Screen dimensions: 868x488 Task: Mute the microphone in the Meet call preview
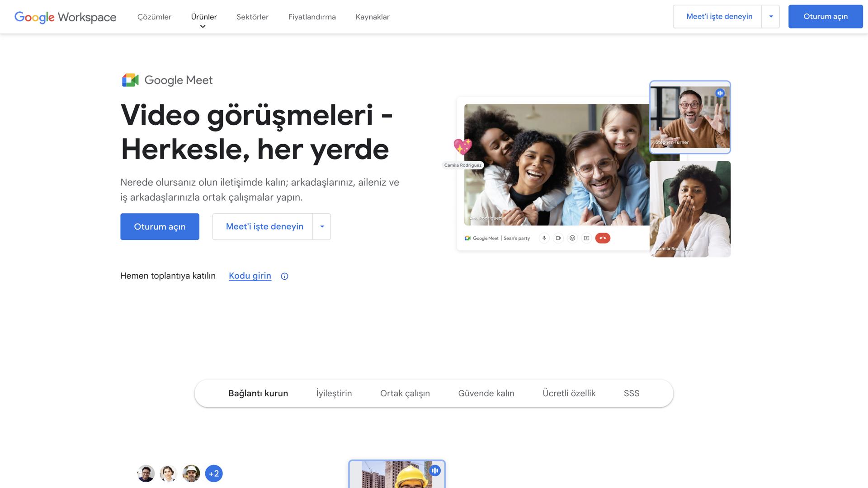pos(544,238)
